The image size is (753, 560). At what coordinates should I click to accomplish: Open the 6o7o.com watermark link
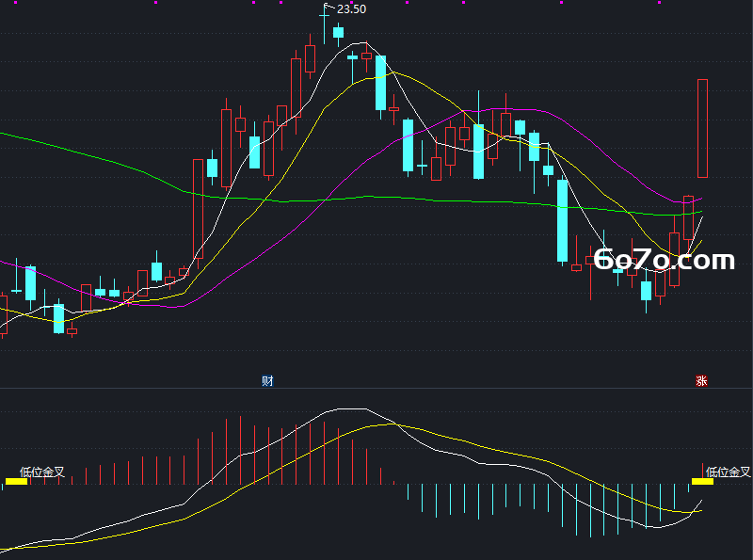click(x=665, y=260)
